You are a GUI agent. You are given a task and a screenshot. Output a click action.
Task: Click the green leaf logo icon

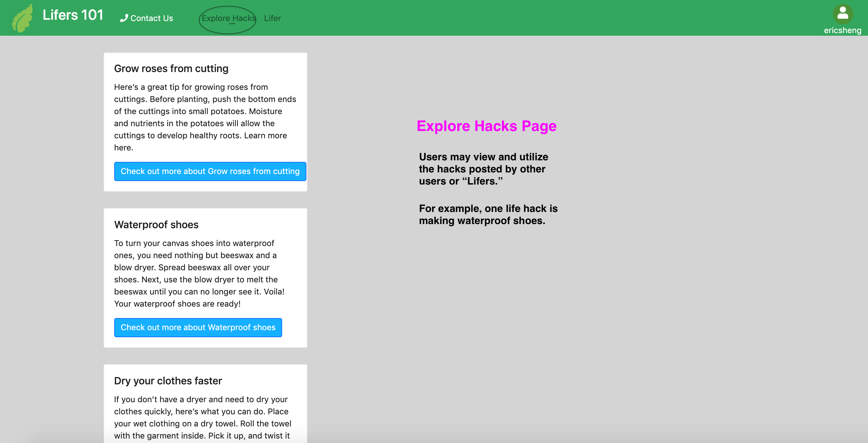22,18
